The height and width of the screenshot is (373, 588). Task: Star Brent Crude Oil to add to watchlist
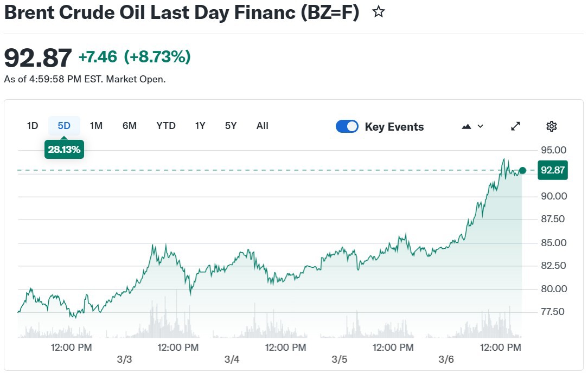click(x=379, y=12)
